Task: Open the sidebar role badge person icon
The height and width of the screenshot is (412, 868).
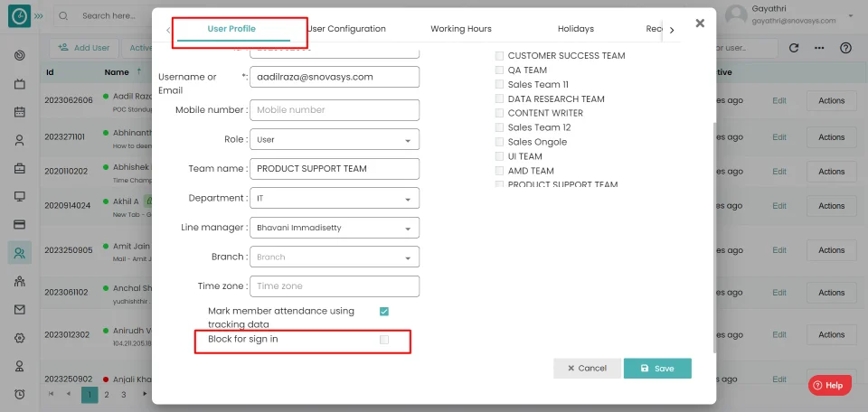Action: coord(20,366)
